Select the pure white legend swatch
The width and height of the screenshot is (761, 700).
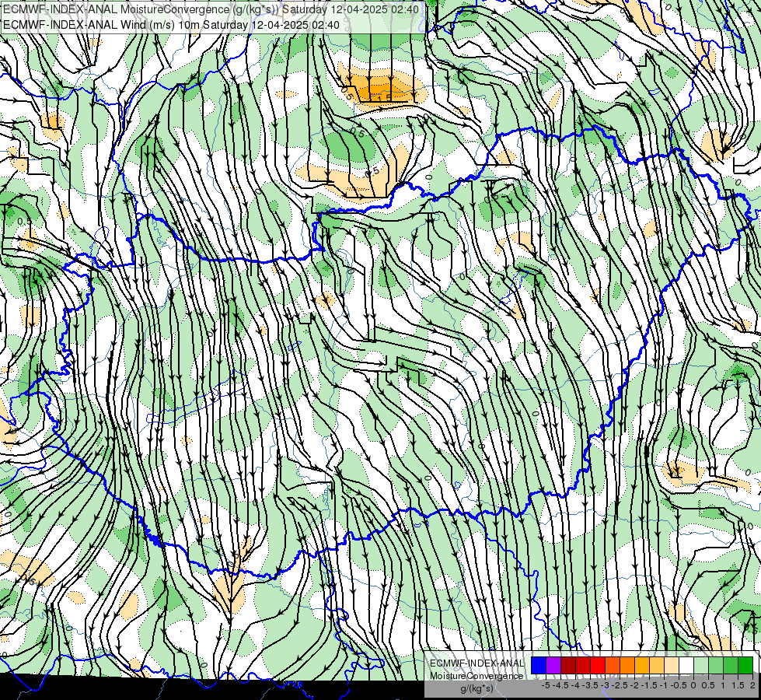point(686,666)
